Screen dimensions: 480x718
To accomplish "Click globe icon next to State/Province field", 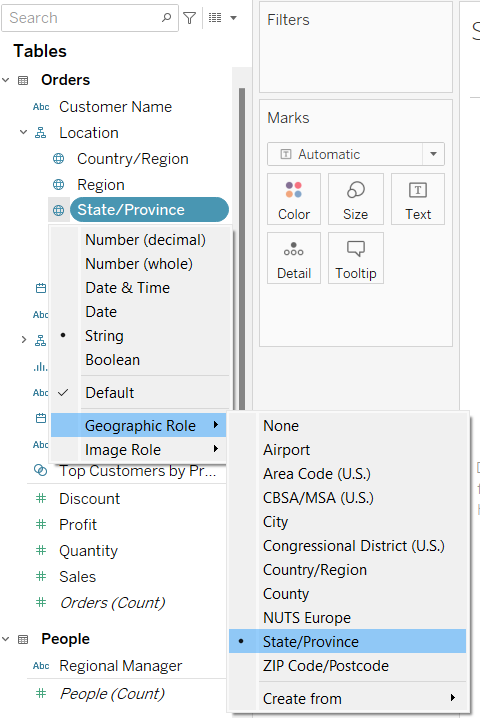I will pos(59,210).
